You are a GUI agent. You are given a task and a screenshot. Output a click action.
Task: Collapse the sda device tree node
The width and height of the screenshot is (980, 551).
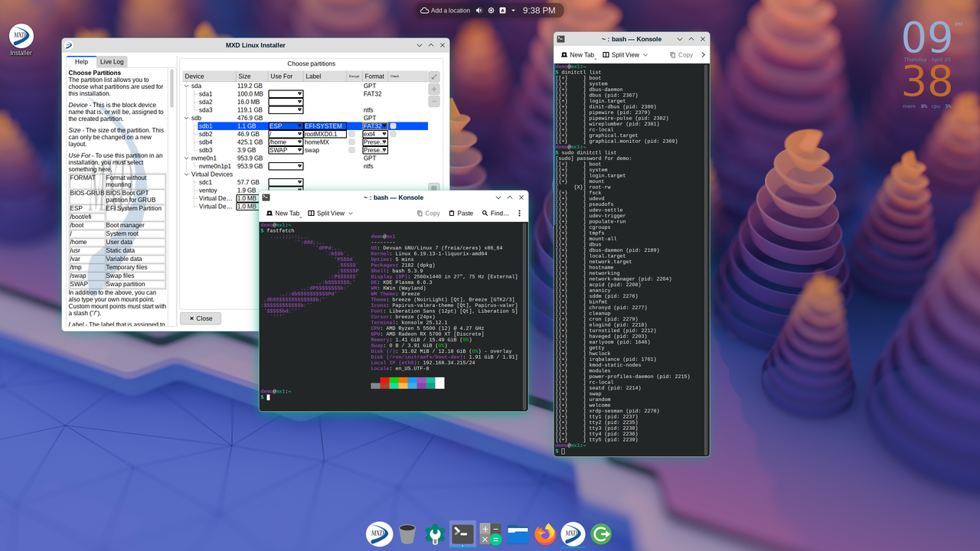186,86
